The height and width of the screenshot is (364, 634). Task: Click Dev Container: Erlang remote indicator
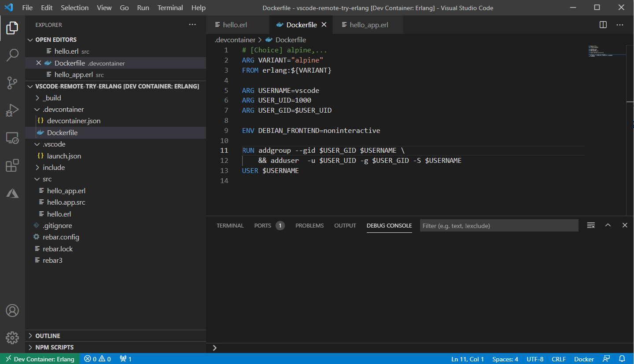[x=40, y=359]
